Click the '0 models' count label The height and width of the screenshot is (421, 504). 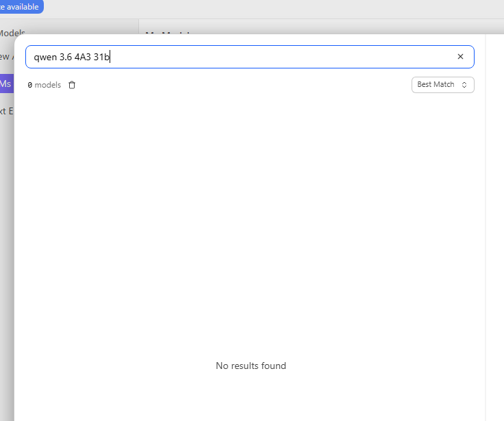pos(44,85)
